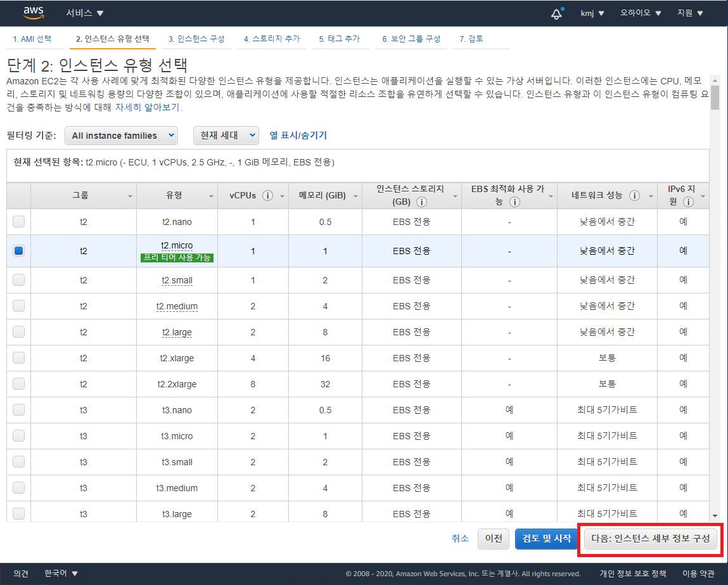Click 열 표시/숨기기 link
This screenshot has height=585, width=728.
coord(298,136)
